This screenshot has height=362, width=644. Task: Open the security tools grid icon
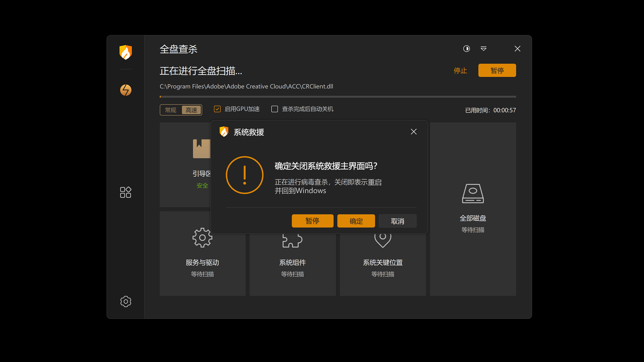coord(126,192)
